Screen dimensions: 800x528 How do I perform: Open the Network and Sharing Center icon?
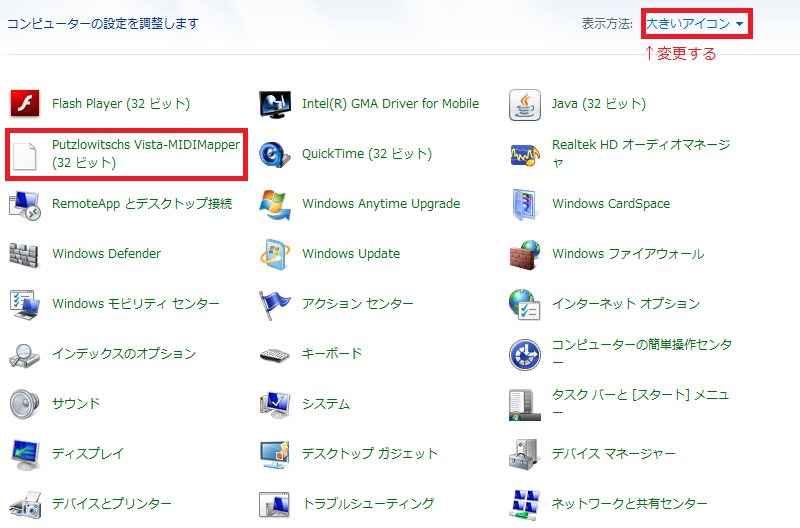(x=524, y=505)
